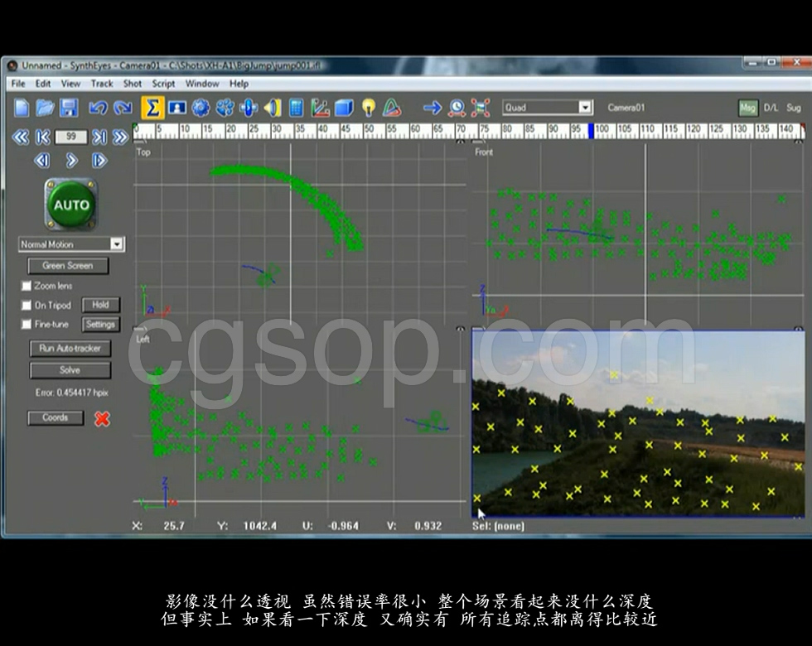The height and width of the screenshot is (646, 812).
Task: Select the Summary (sigma) control panel
Action: tap(152, 108)
